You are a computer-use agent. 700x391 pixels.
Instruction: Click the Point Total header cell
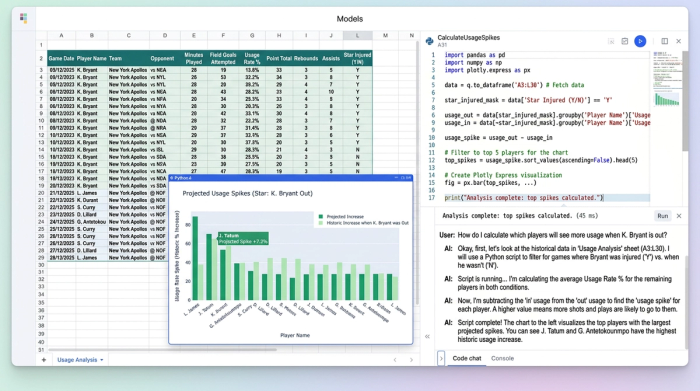tap(279, 58)
